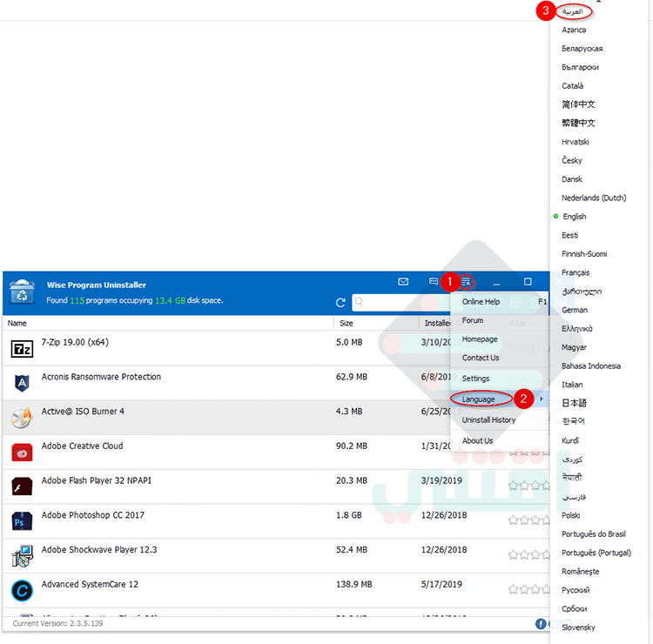Image resolution: width=653 pixels, height=644 pixels.
Task: Click the search magnifier icon
Action: pos(359,302)
